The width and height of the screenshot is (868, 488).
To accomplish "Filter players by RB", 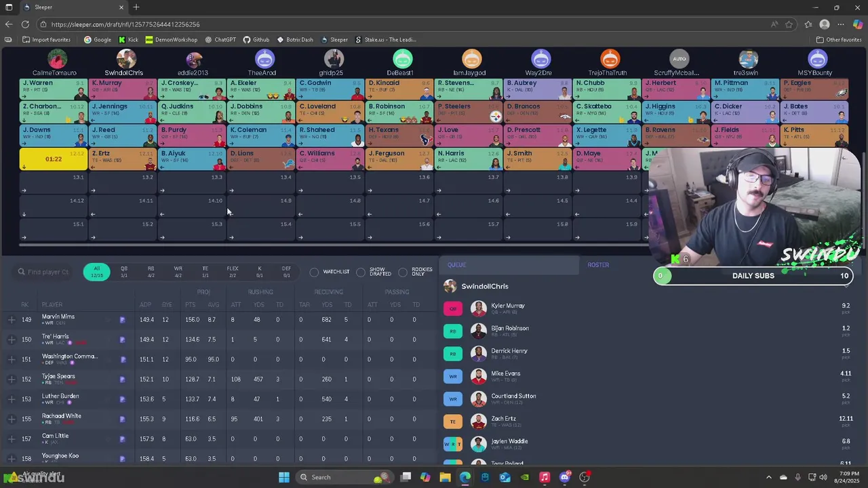I will pos(151,272).
